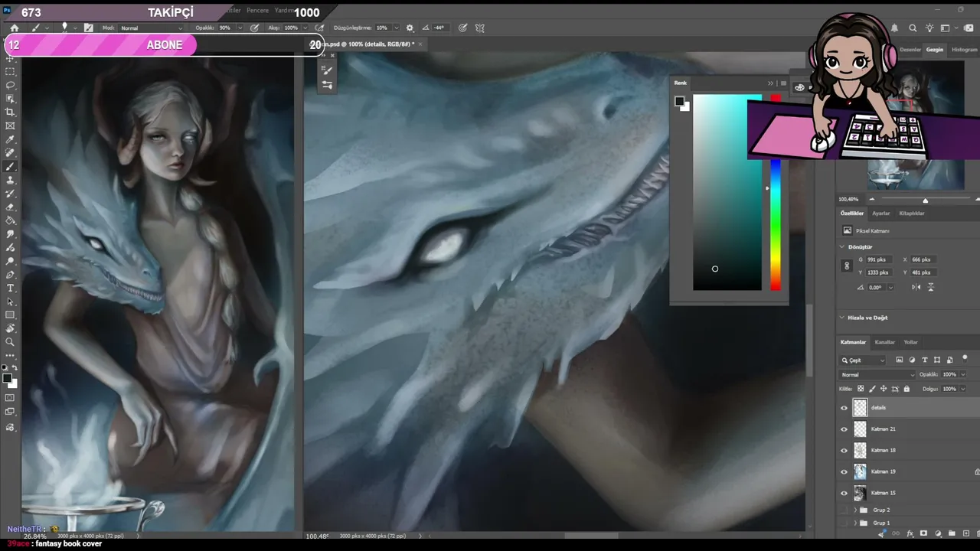
Task: Select the Pen tool
Action: click(10, 275)
